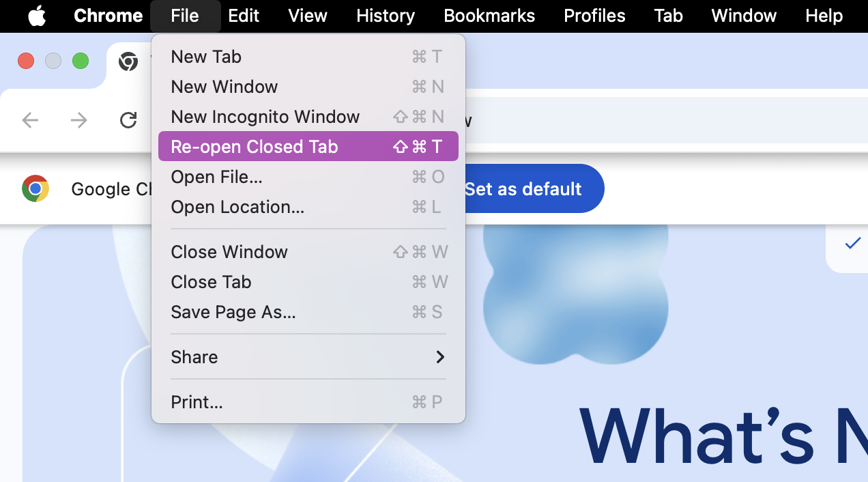This screenshot has height=482, width=868.
Task: Select New Incognito Window from the menu
Action: 265,116
